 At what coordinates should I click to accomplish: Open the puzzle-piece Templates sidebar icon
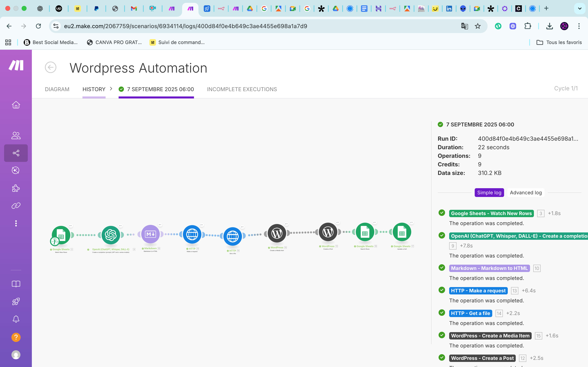16,188
